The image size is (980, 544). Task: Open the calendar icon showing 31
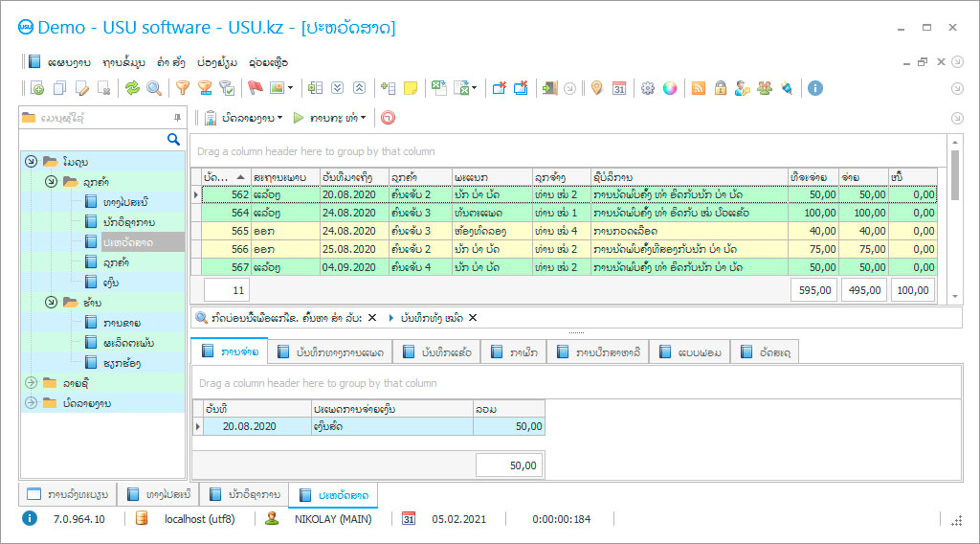(619, 88)
